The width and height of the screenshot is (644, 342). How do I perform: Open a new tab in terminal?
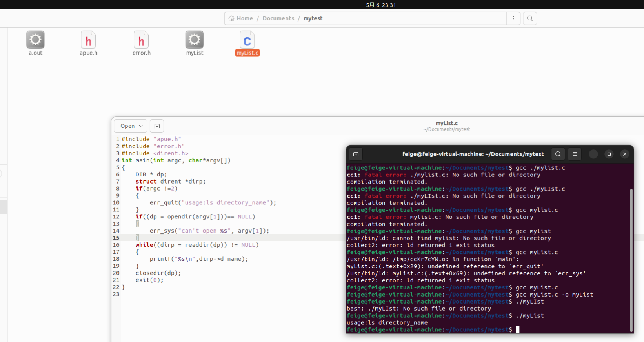pyautogui.click(x=356, y=154)
